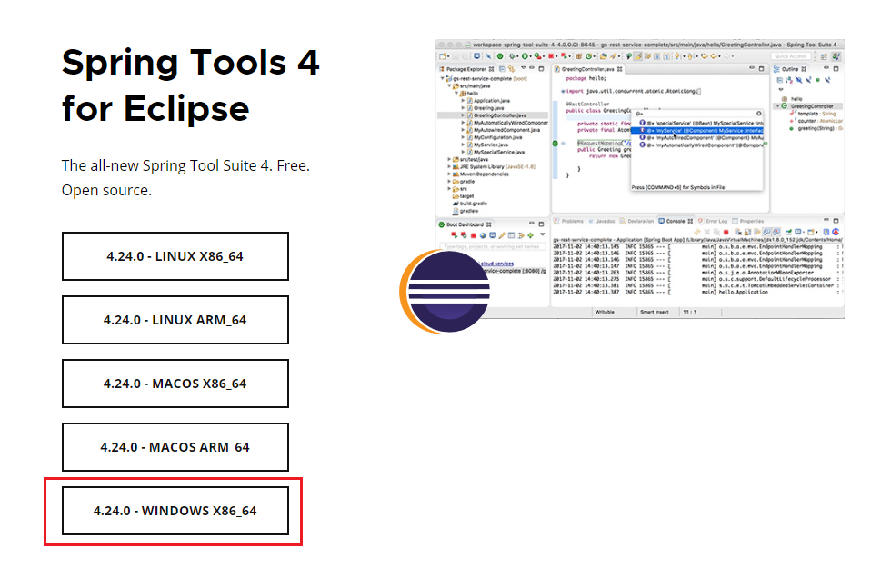Select MyService.java in Package Explorer
The image size is (881, 588).
(491, 145)
